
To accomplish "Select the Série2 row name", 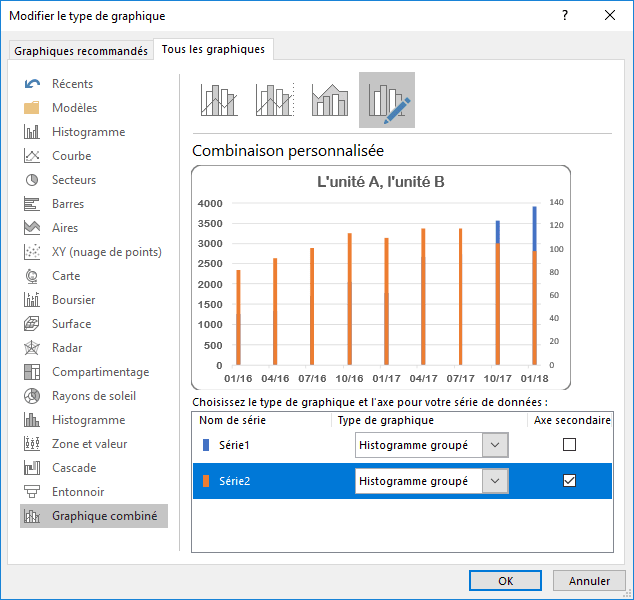I will (235, 481).
